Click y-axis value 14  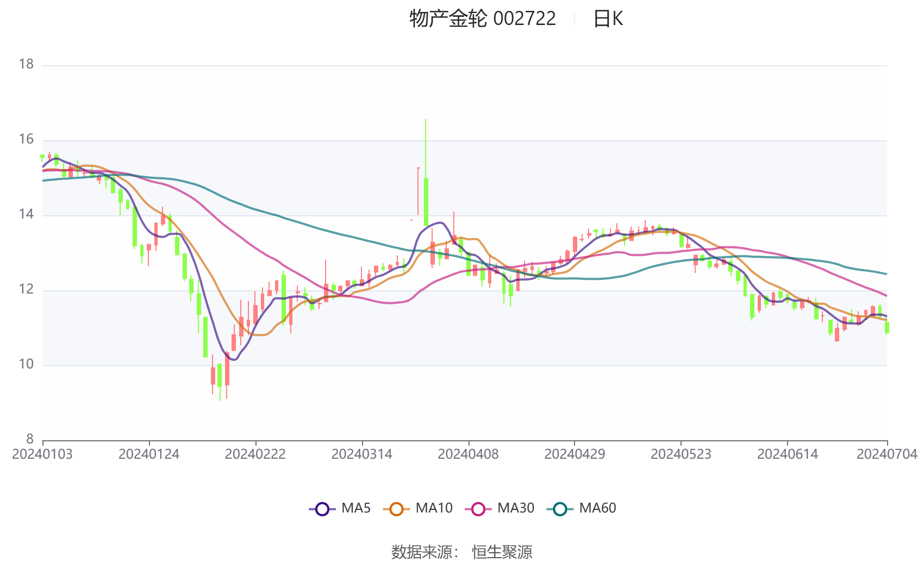coord(26,215)
